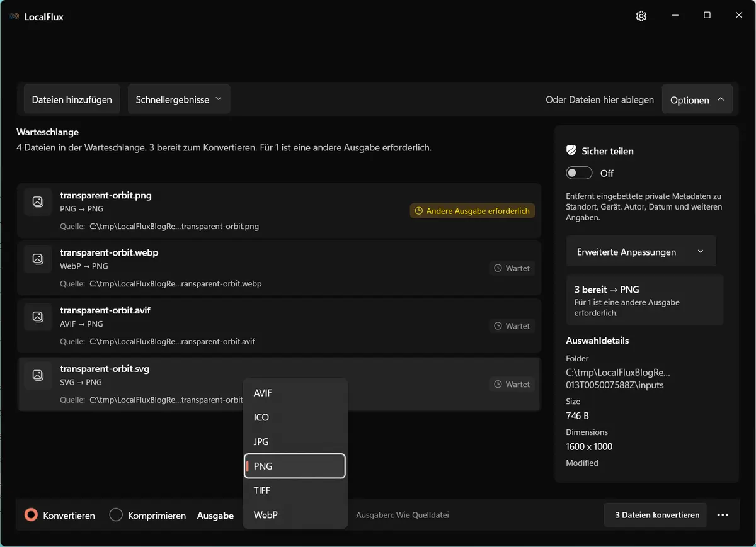Select the Konvertieren radio button
This screenshot has height=547, width=756.
[x=31, y=515]
